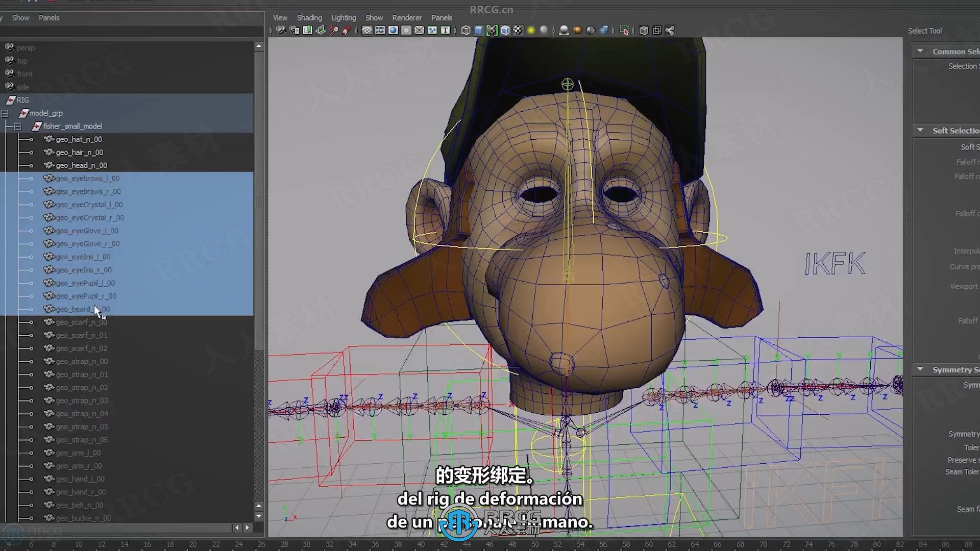Toggle Multisample Anti-aliasing icon
This screenshot has width=980, height=551.
591,31
